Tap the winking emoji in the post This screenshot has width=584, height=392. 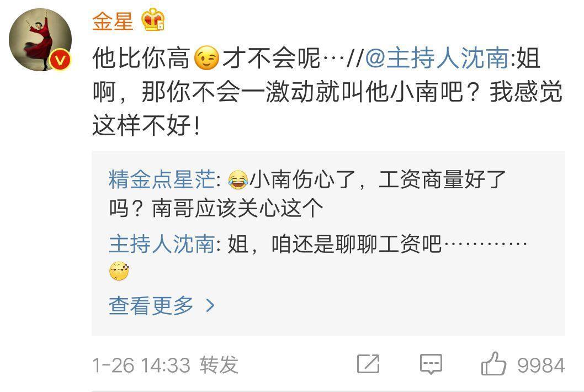tap(206, 58)
